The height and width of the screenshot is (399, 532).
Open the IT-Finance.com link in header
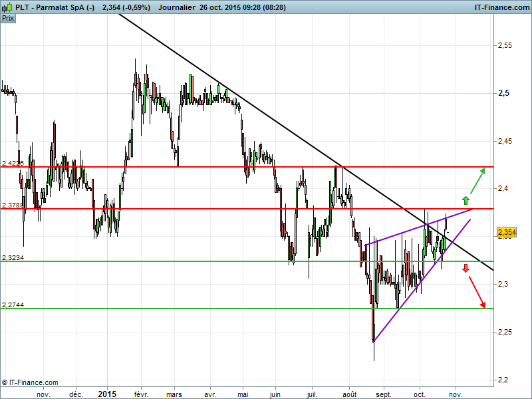pyautogui.click(x=502, y=7)
